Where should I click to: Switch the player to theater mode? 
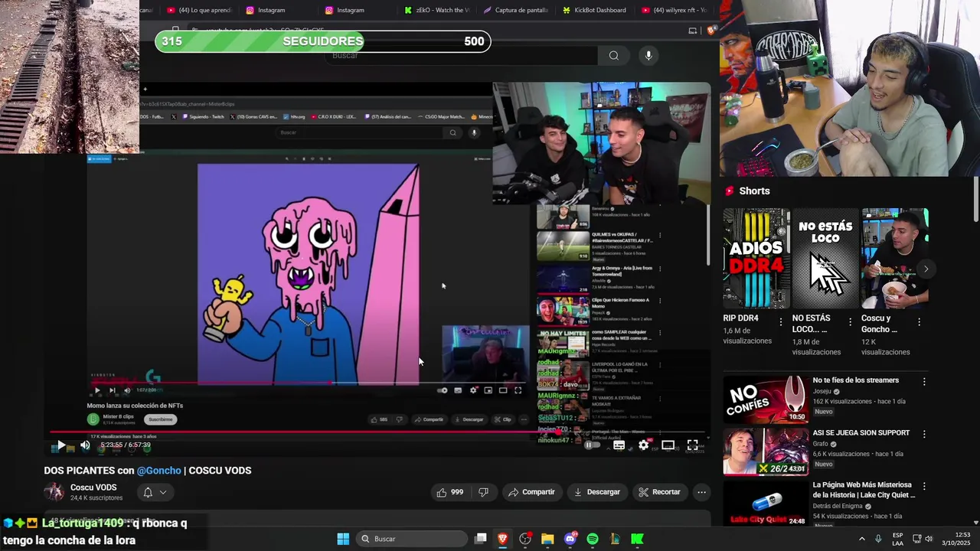(668, 445)
